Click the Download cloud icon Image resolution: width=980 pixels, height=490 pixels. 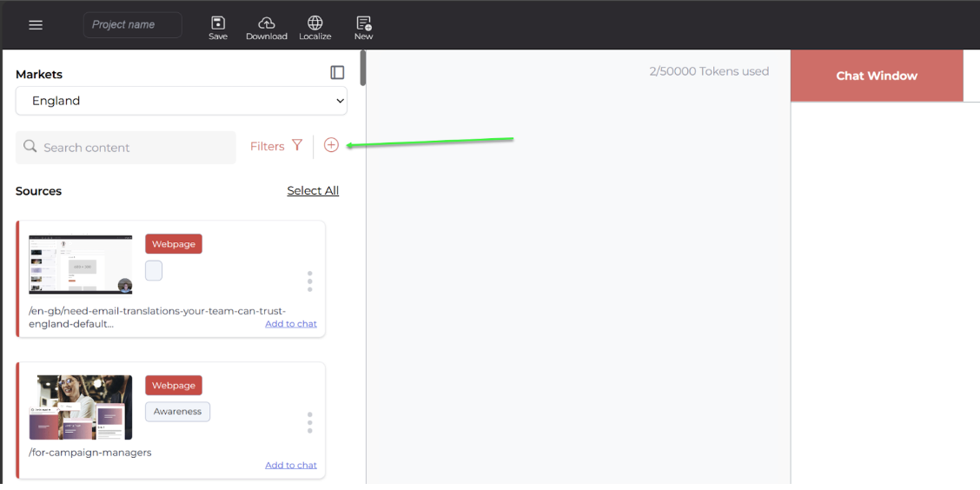(x=267, y=23)
